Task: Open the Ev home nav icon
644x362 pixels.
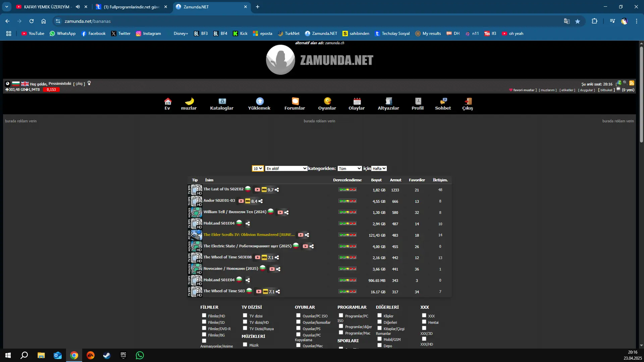Action: pos(168,101)
